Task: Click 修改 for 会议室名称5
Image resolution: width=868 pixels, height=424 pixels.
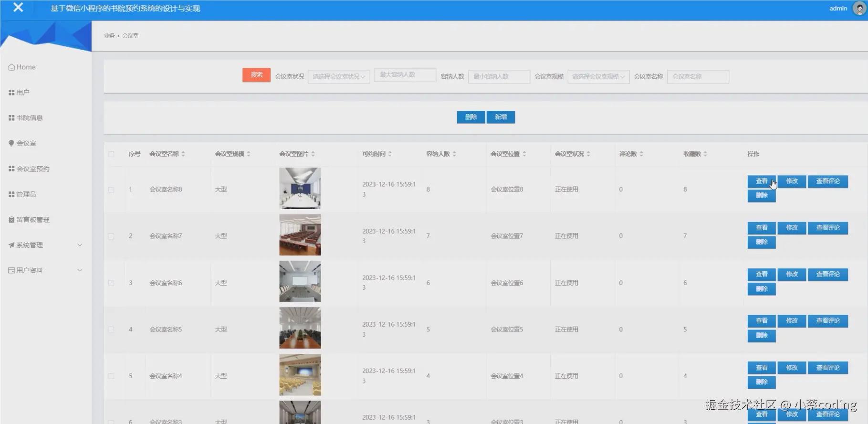Action: [x=792, y=321]
